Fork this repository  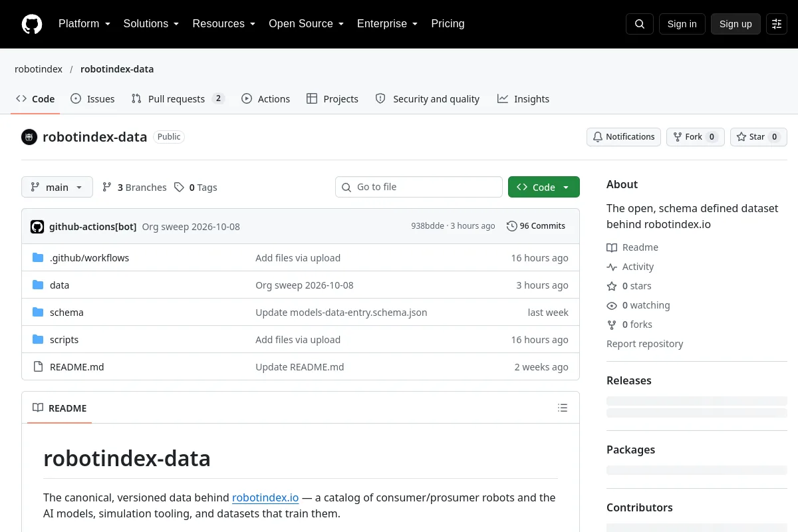tap(695, 137)
